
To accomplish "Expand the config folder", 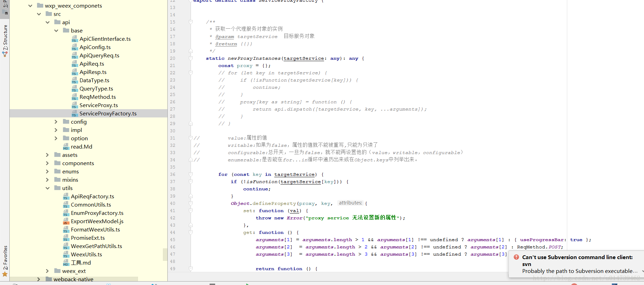I will pyautogui.click(x=56, y=122).
